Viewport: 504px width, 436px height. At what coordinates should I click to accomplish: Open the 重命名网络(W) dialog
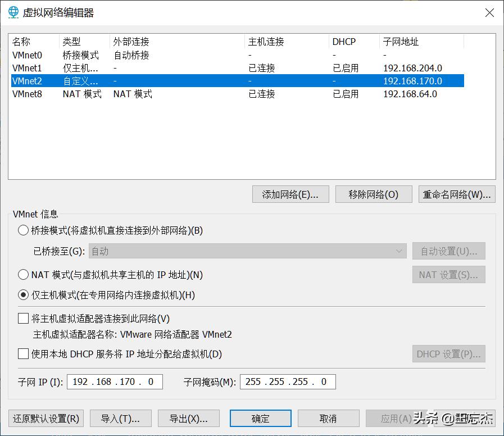point(456,194)
